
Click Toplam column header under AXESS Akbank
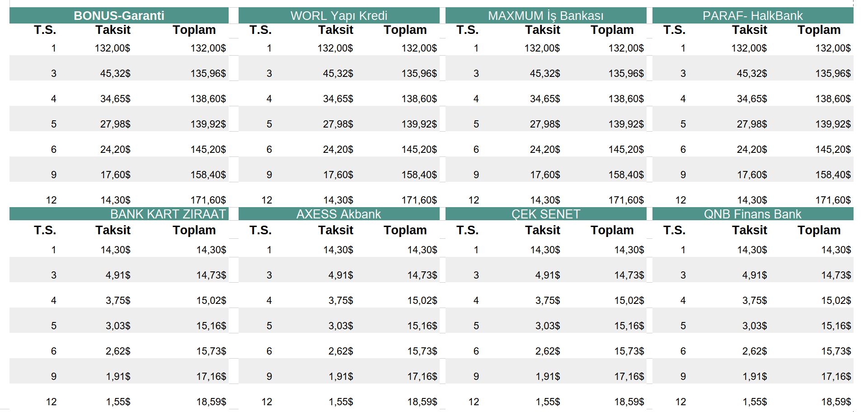(405, 230)
